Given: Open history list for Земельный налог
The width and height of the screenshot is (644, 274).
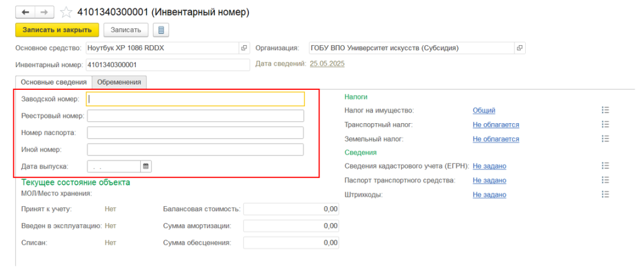Looking at the screenshot, I should click(x=604, y=139).
